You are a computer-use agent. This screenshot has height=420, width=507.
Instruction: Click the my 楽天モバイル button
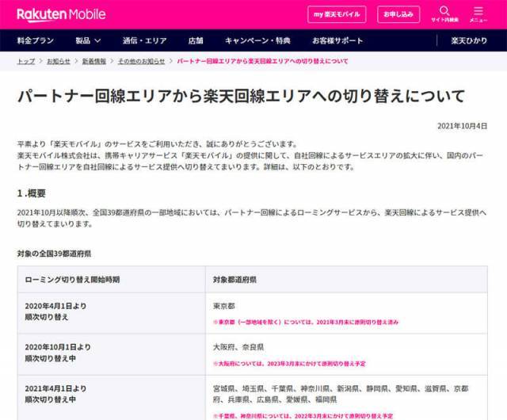[337, 14]
